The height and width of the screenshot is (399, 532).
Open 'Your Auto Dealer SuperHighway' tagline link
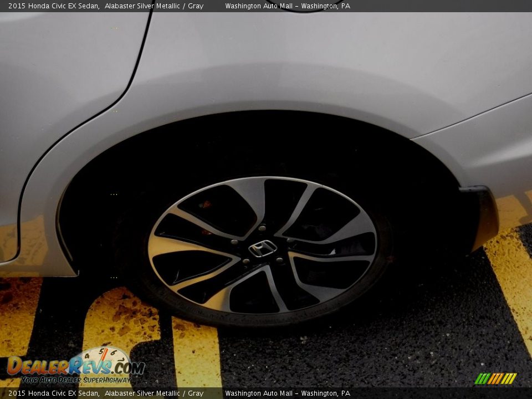click(x=78, y=381)
